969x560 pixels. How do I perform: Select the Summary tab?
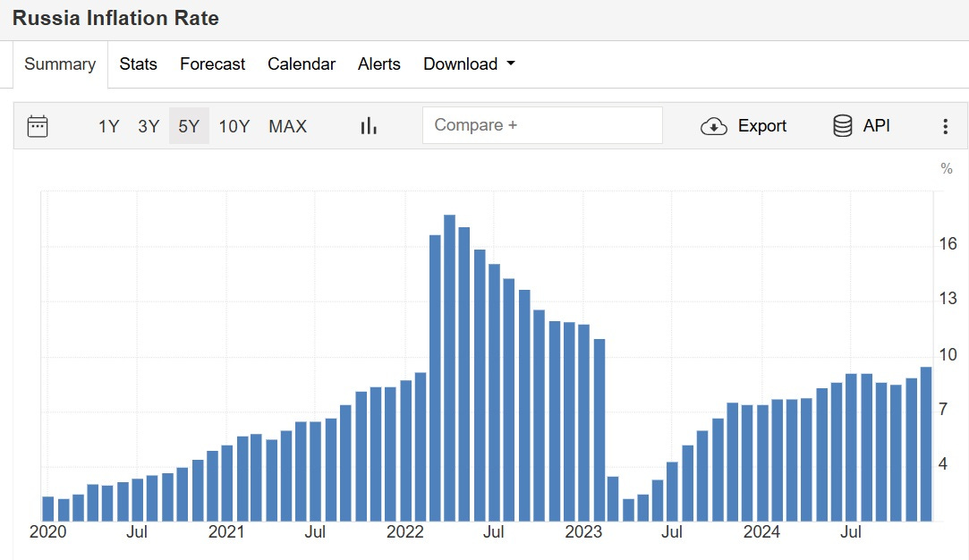[60, 64]
